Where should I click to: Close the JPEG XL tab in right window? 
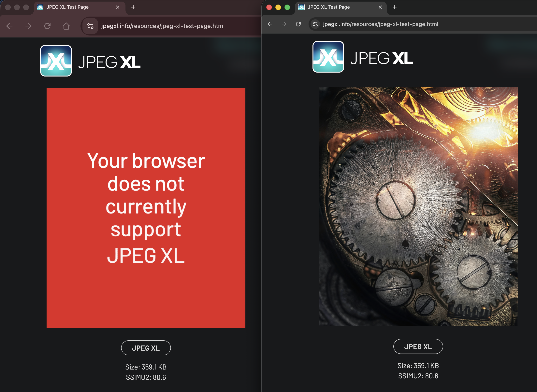[x=380, y=7]
